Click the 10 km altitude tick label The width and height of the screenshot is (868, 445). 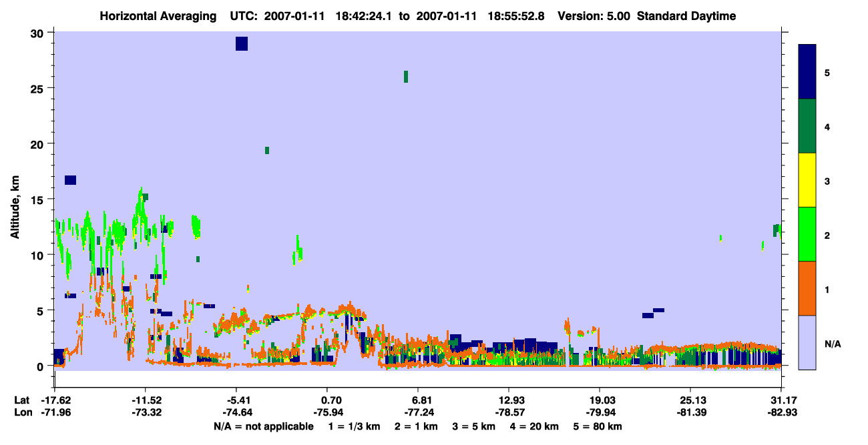(38, 255)
